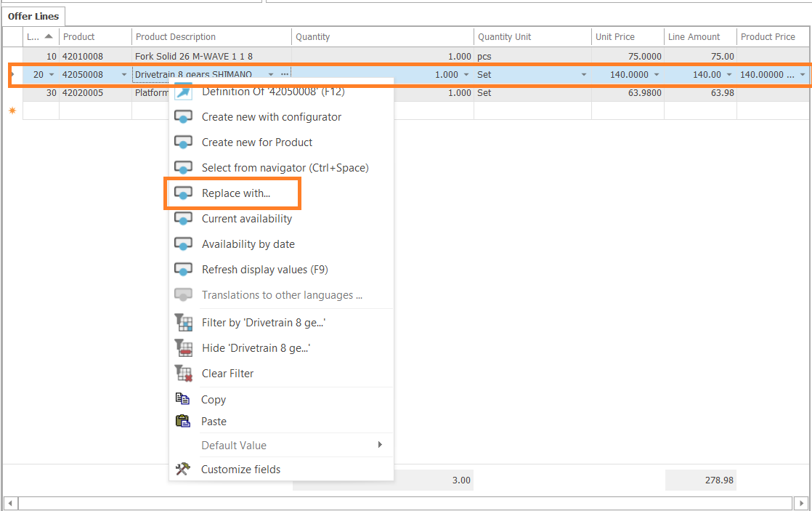Open the Product dropdown for 42050008

pos(124,75)
